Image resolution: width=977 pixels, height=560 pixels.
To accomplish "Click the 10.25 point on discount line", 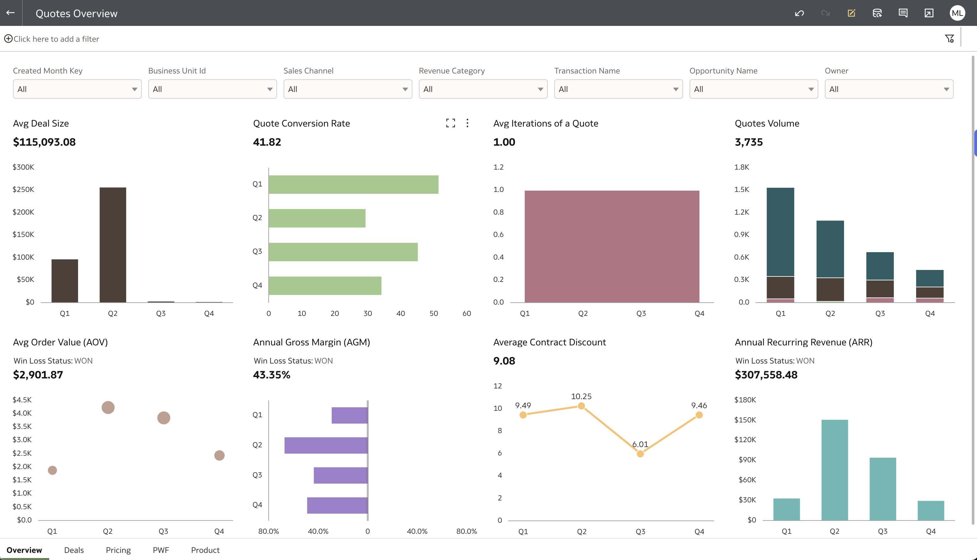I will click(581, 406).
